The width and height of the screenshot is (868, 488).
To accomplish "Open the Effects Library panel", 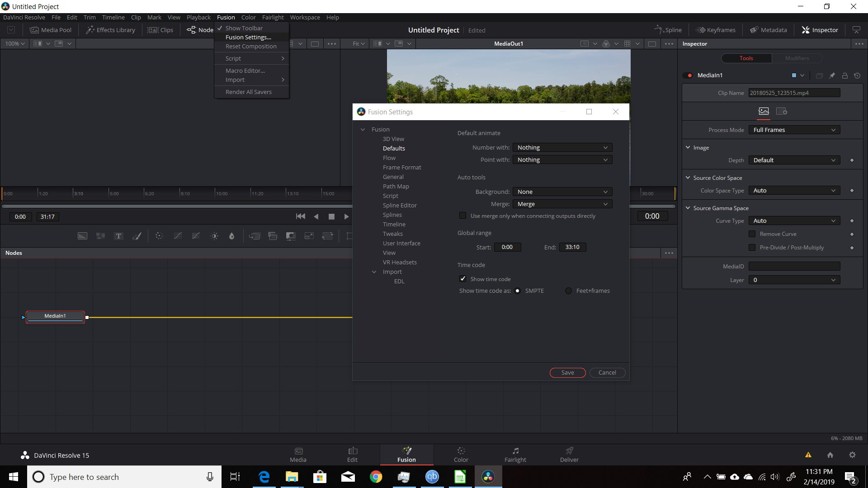I will (x=111, y=30).
